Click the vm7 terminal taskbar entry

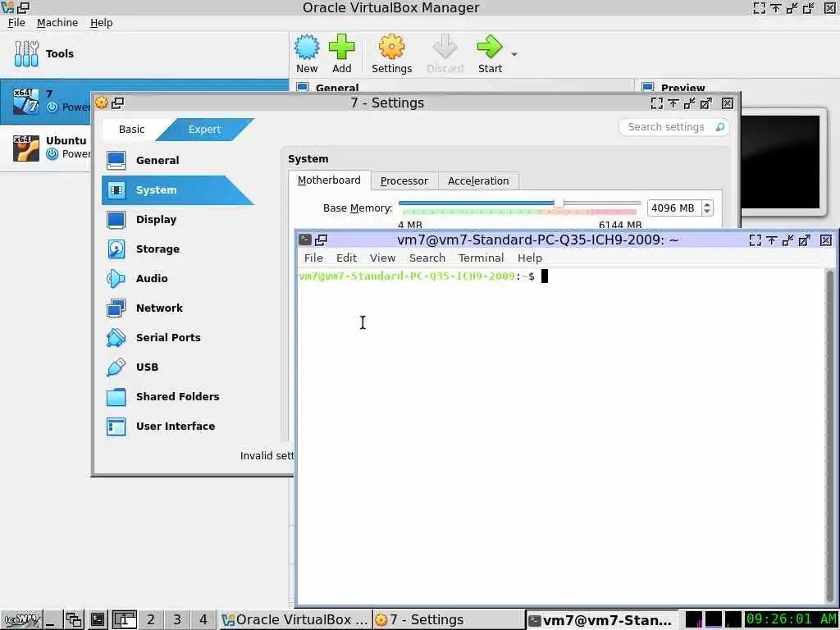tap(601, 620)
